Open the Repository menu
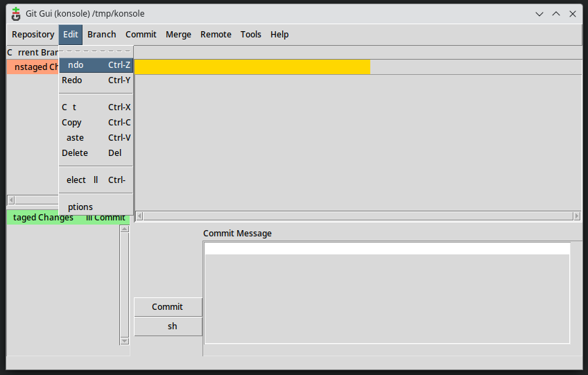The width and height of the screenshot is (588, 375). click(x=33, y=35)
